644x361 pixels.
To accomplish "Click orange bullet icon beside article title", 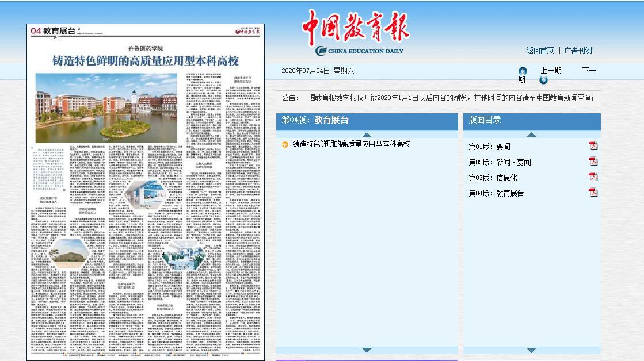I will pyautogui.click(x=285, y=144).
